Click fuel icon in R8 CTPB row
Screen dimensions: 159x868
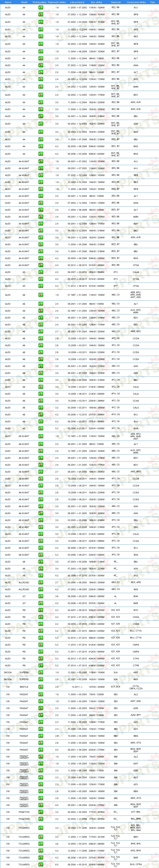coord(41,666)
